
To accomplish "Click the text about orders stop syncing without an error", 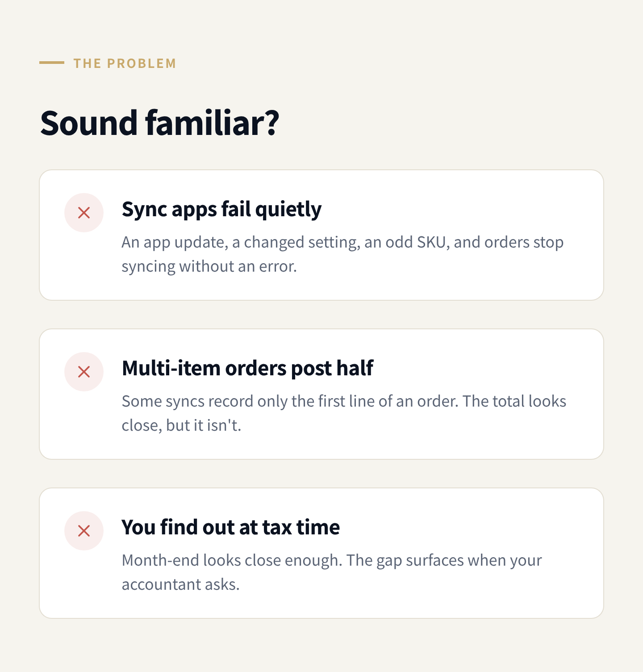I will pos(342,254).
